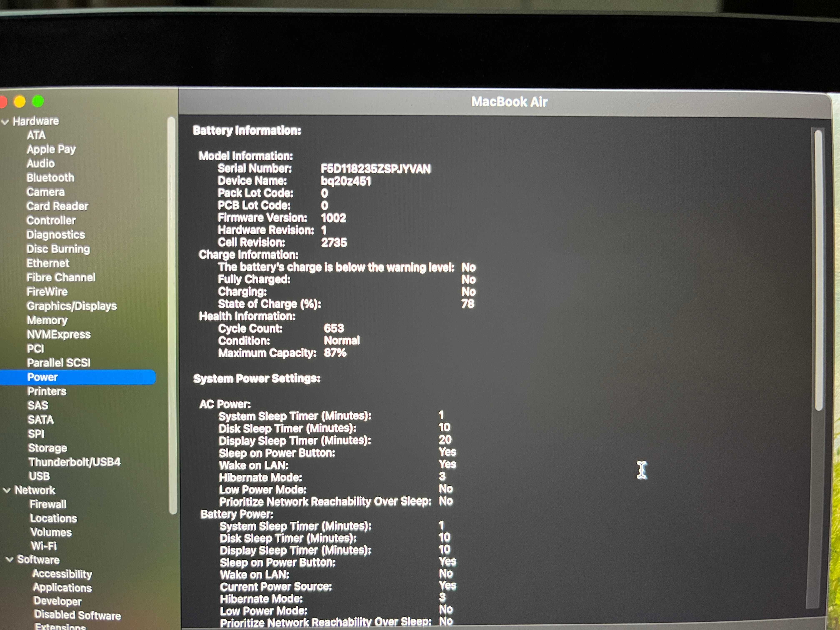Click the Cycle Count value 653
840x630 pixels.
point(334,328)
